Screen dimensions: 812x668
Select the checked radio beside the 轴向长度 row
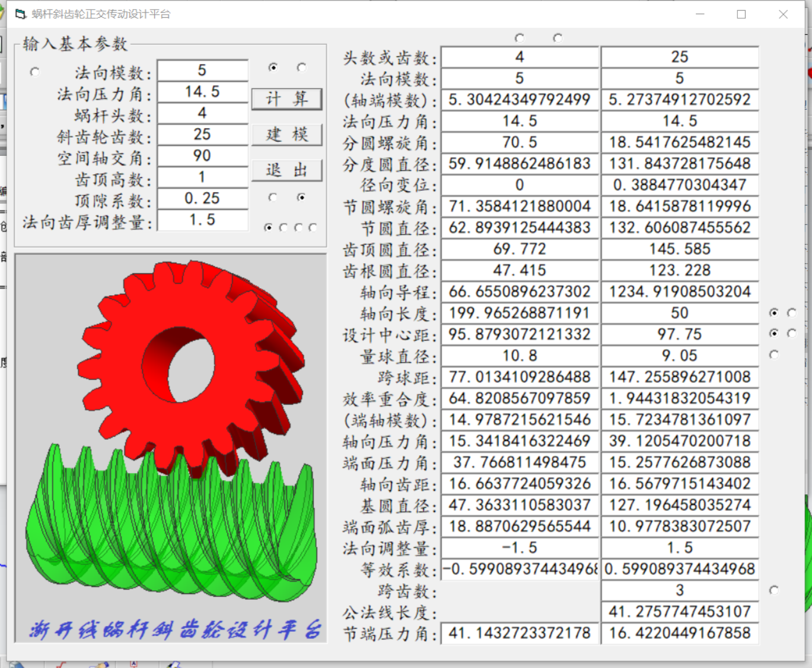coord(774,312)
